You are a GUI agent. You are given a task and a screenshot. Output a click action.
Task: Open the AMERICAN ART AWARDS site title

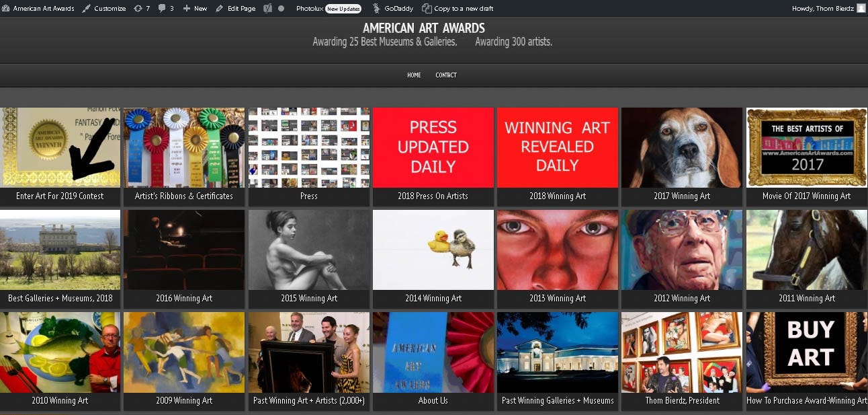pos(424,28)
